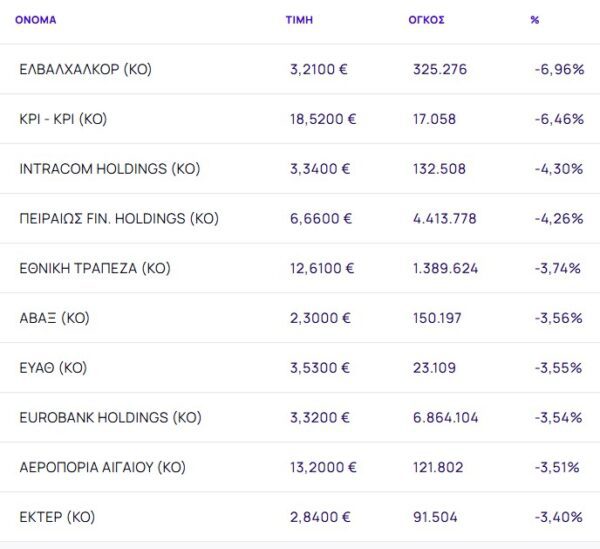This screenshot has height=549, width=600.
Task: Select the ΚΡΙ - ΚΡΙ (ΚΟ) stock
Action: point(63,119)
